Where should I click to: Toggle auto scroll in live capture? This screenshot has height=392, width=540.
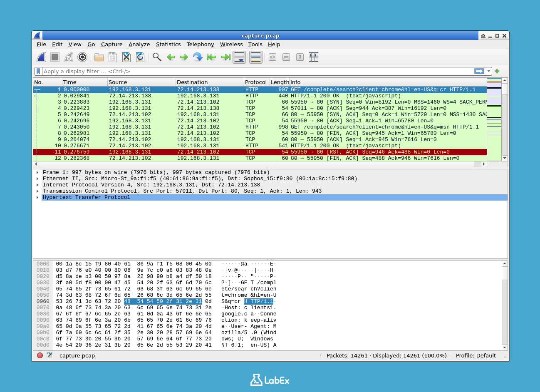(239, 57)
